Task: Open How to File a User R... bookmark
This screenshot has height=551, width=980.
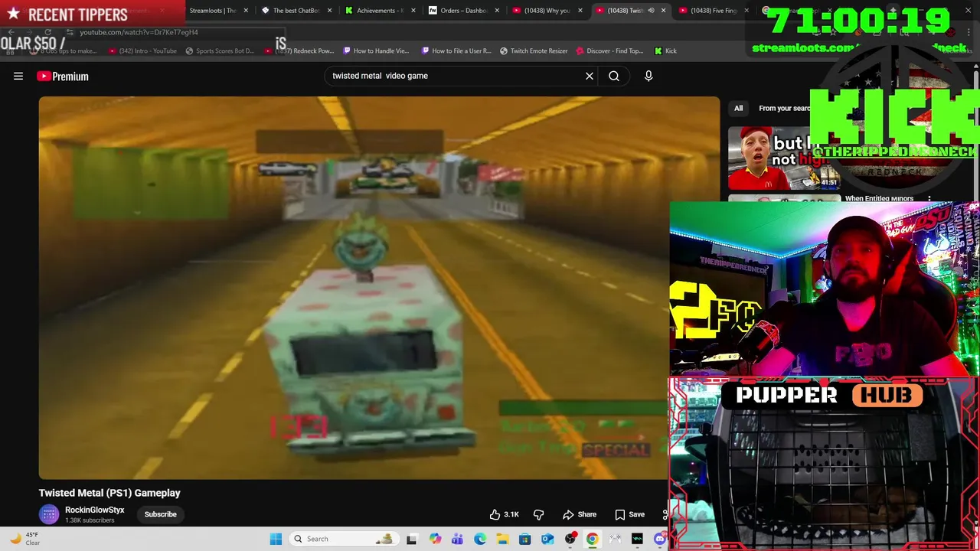Action: 456,51
